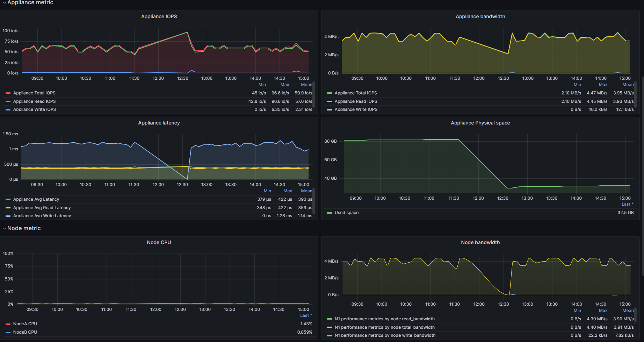Image resolution: width=644 pixels, height=342 pixels.
Task: Click the 4.47 MB/s bandwidth max value
Action: 597,93
